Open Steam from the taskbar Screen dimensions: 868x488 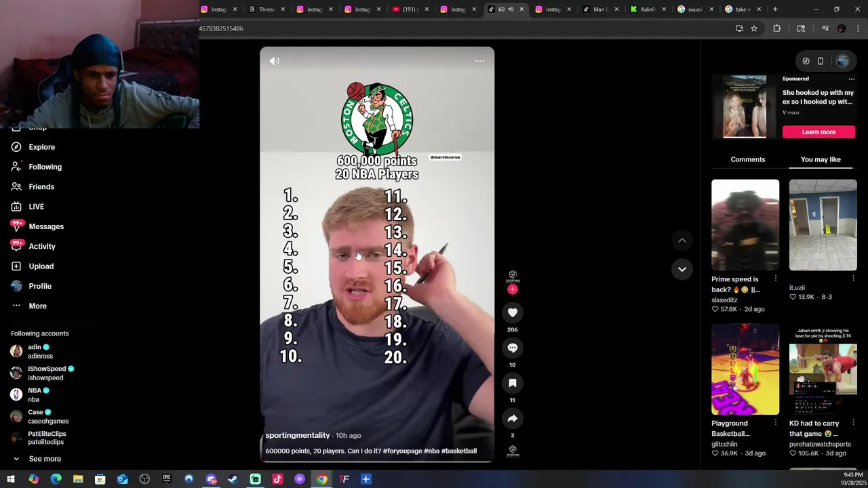(233, 479)
